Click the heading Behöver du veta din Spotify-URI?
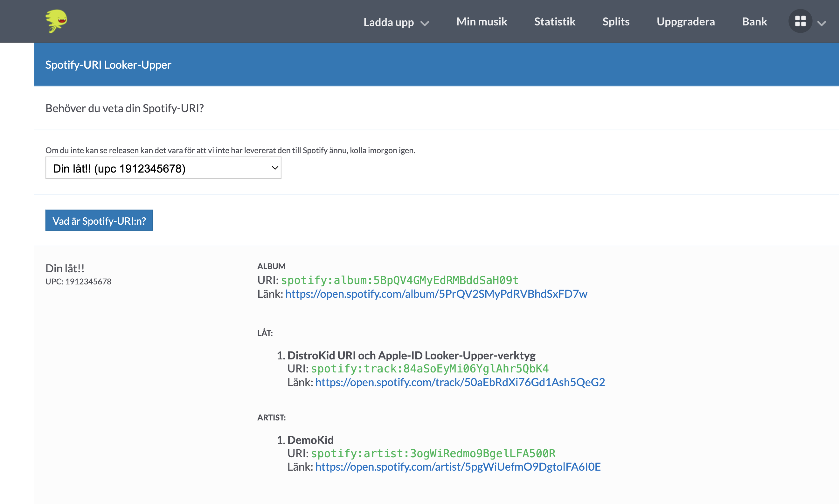 [124, 108]
